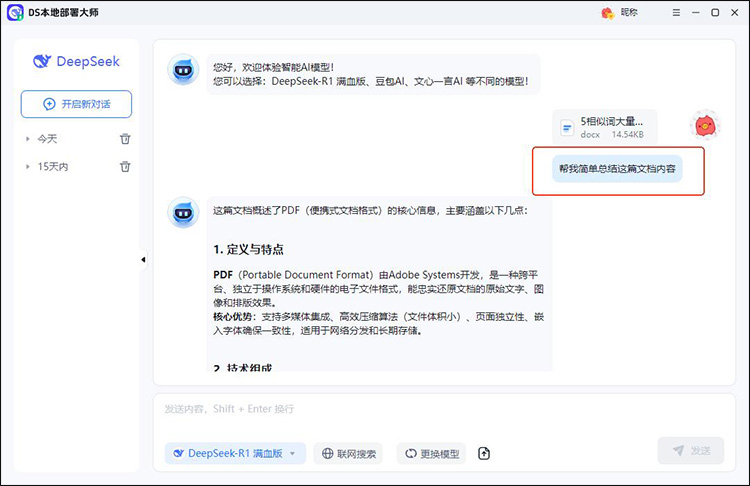Expand the 15天内 conversation list
Image resolution: width=750 pixels, height=486 pixels.
[x=28, y=167]
